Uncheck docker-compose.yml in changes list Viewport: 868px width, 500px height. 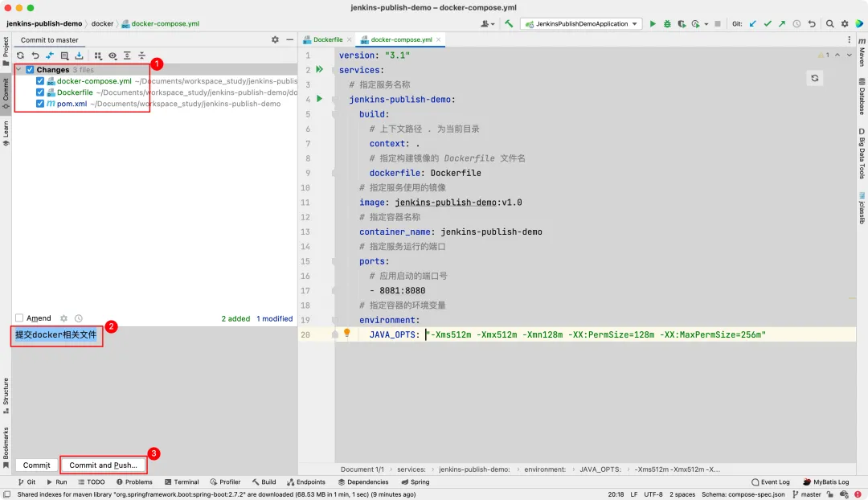(x=40, y=81)
